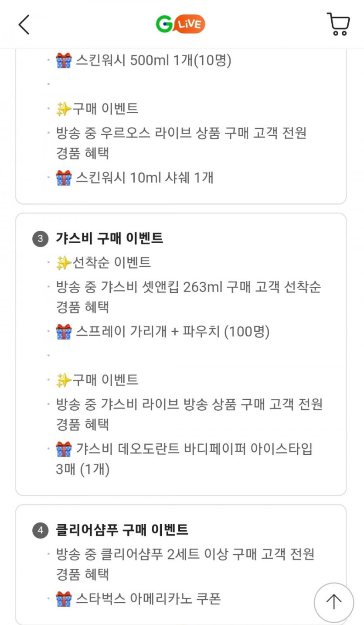The image size is (364, 625).
Task: Select the 갸스비 구매 이벤트 heading
Action: click(109, 238)
